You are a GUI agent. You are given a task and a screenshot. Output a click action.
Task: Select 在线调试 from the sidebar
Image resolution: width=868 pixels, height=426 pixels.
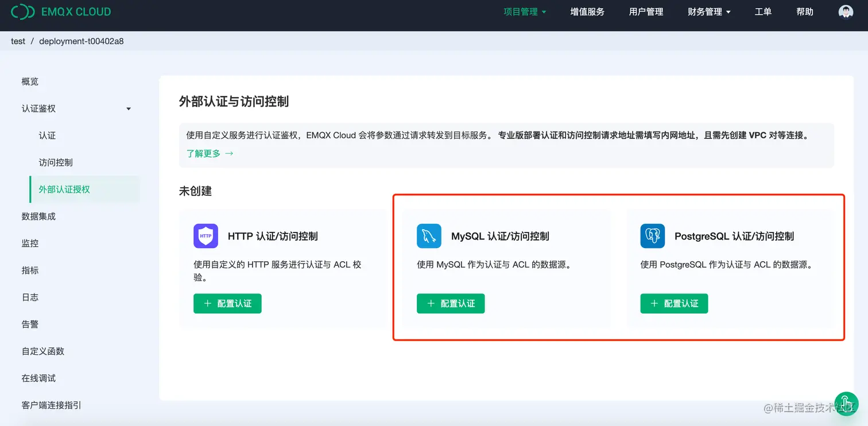tap(37, 378)
